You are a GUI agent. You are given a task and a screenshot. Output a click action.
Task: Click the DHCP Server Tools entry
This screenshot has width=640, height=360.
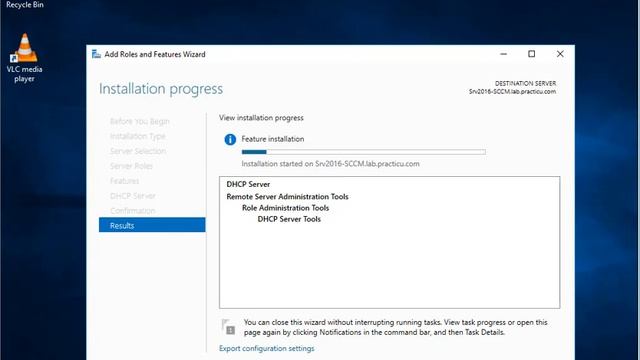289,219
